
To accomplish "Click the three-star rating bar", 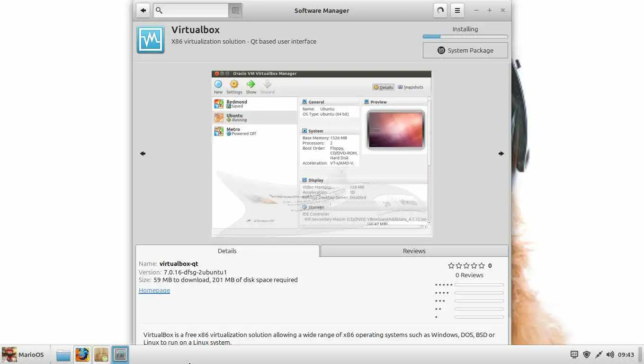I will tap(479, 301).
